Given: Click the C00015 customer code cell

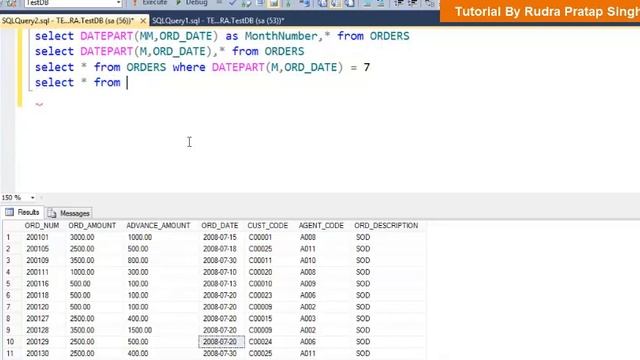Looking at the screenshot, I should tap(260, 319).
